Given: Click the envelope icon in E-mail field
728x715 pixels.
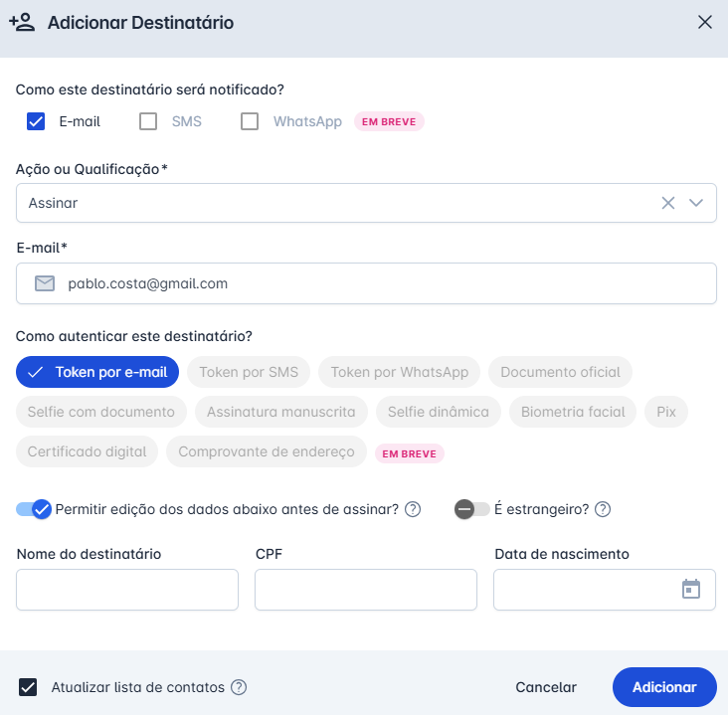Looking at the screenshot, I should pos(45,283).
